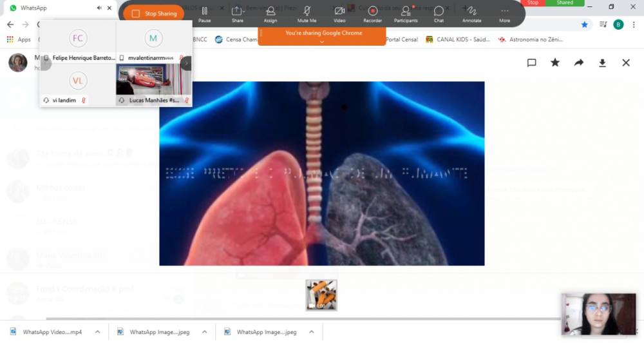Open the More options menu
The image size is (644, 343).
[504, 13]
